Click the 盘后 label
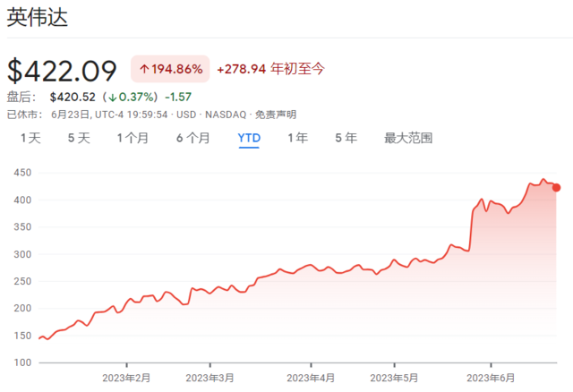Screen dimensions: 573x392 click(x=21, y=97)
